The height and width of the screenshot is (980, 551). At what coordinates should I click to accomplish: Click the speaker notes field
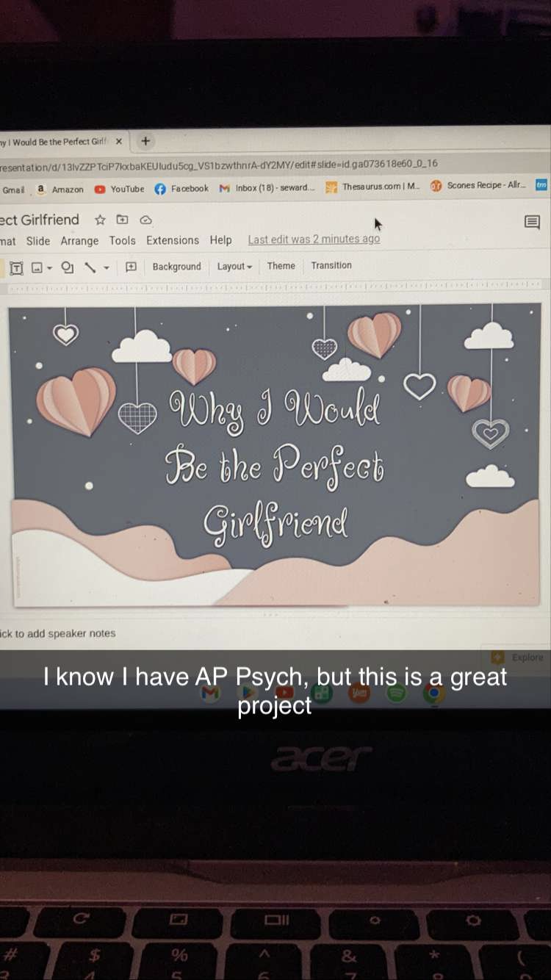pyautogui.click(x=59, y=633)
